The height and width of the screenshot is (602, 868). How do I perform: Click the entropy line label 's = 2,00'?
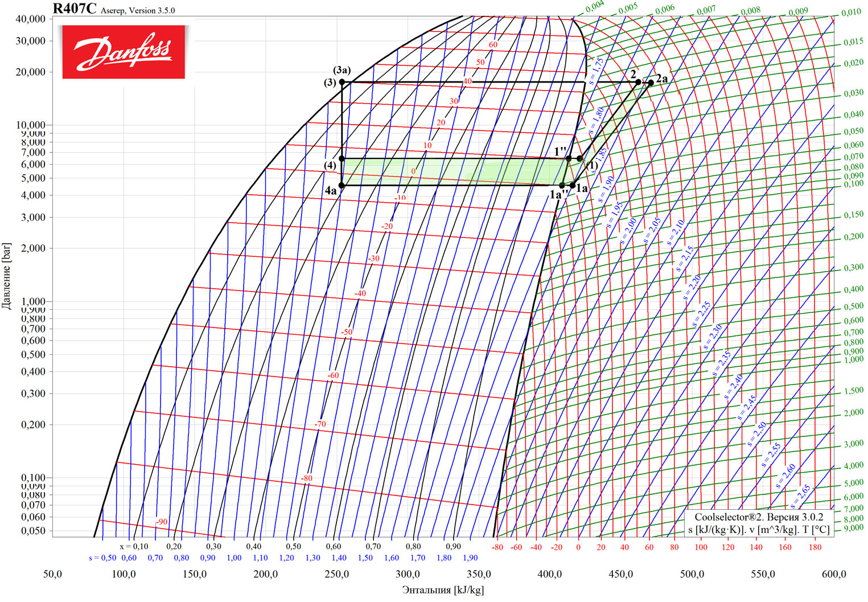(x=628, y=231)
